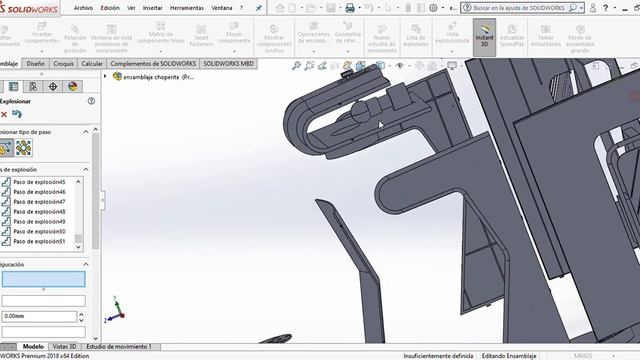Click the help question mark in the title bar
640x360 pixels.
(606, 8)
